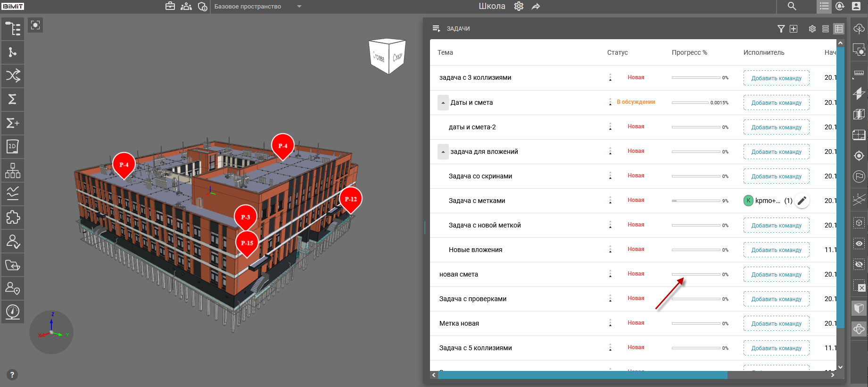Screen dimensions: 868x387
Task: Open the 2D drawings panel
Action: pos(13,147)
